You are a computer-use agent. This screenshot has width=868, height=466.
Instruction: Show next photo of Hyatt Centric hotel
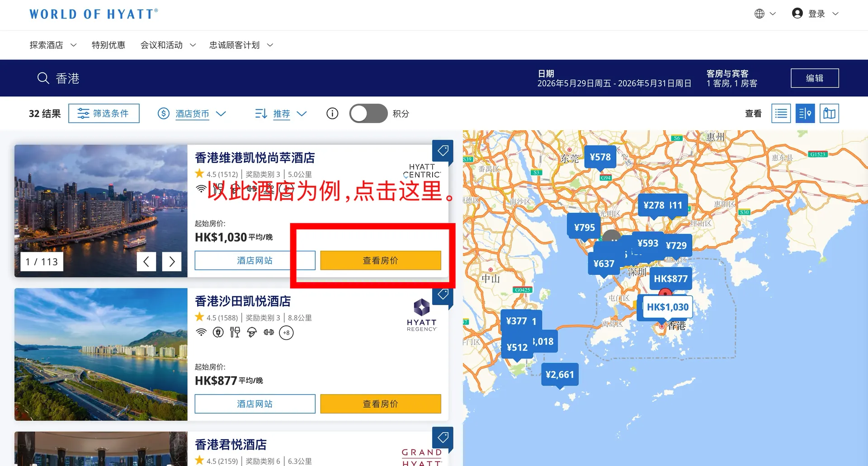click(x=172, y=261)
